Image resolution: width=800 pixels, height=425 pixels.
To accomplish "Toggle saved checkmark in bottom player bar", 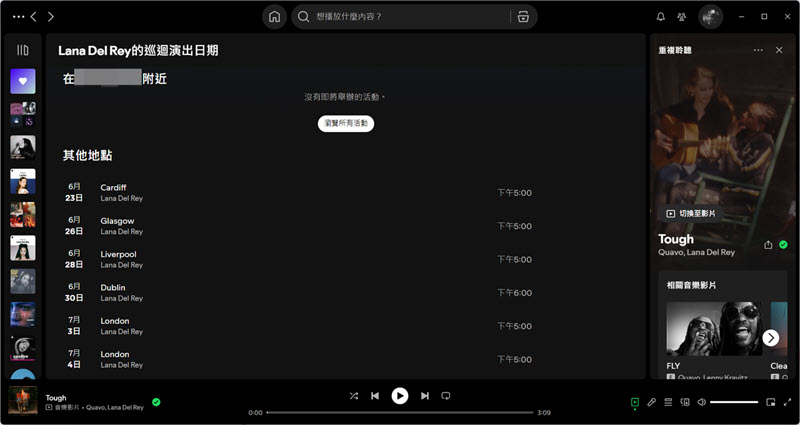I will coord(156,402).
